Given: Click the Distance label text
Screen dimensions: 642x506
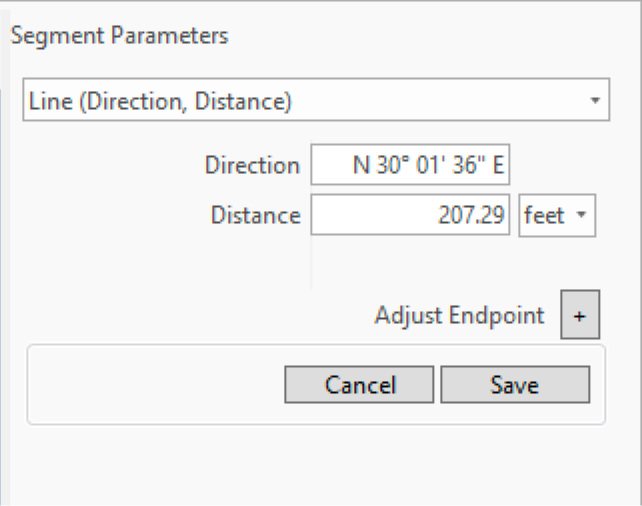Looking at the screenshot, I should tap(255, 215).
